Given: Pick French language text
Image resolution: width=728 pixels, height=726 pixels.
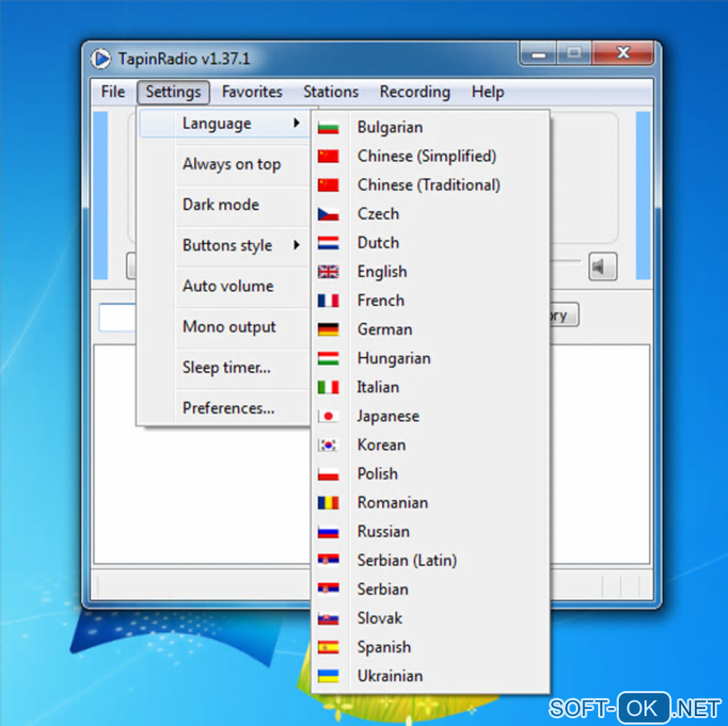Looking at the screenshot, I should coord(380,301).
